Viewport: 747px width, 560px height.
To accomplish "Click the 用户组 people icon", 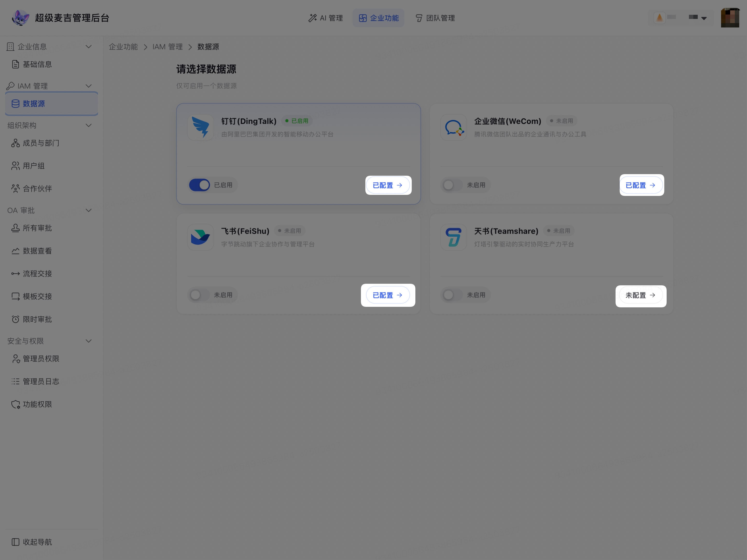I will (15, 166).
